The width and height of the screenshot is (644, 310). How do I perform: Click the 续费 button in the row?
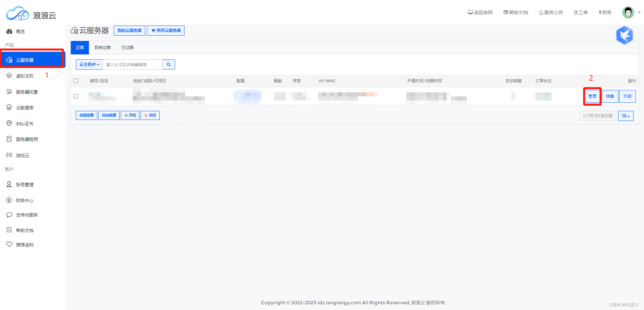pyautogui.click(x=610, y=96)
